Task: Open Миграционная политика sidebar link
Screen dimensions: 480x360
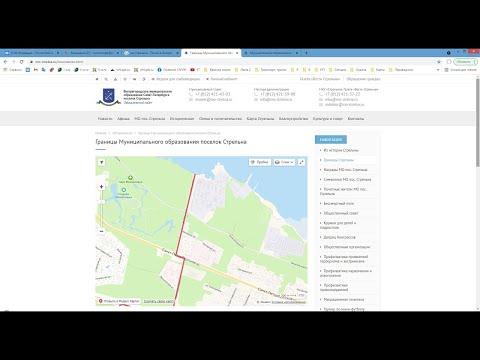Action: (344, 300)
